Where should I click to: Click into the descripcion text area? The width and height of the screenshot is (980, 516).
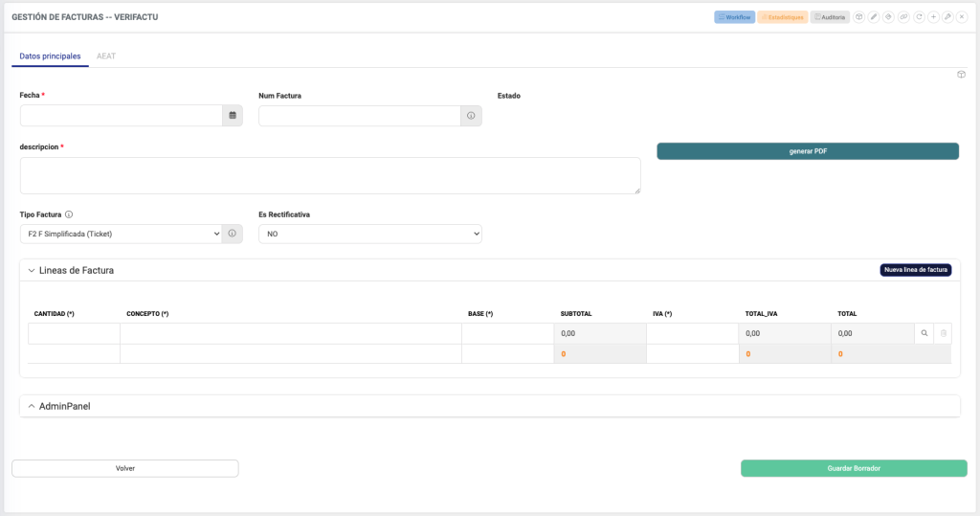[330, 176]
